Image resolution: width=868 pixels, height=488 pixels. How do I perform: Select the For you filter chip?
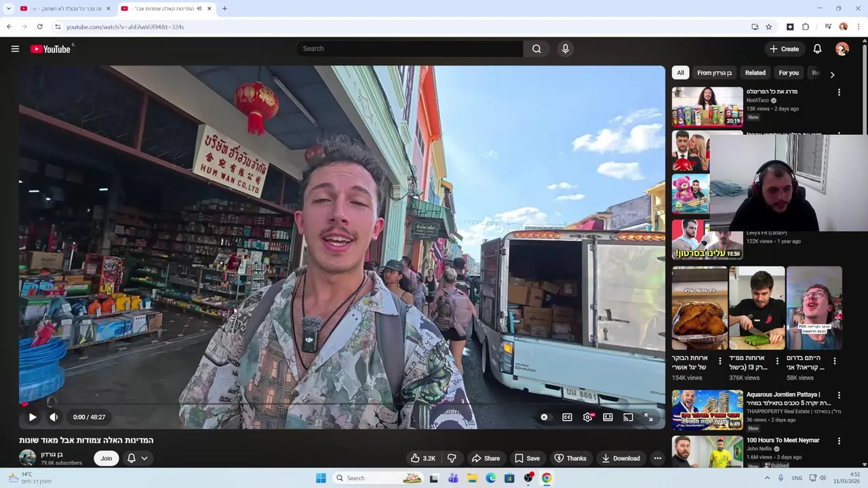point(789,73)
